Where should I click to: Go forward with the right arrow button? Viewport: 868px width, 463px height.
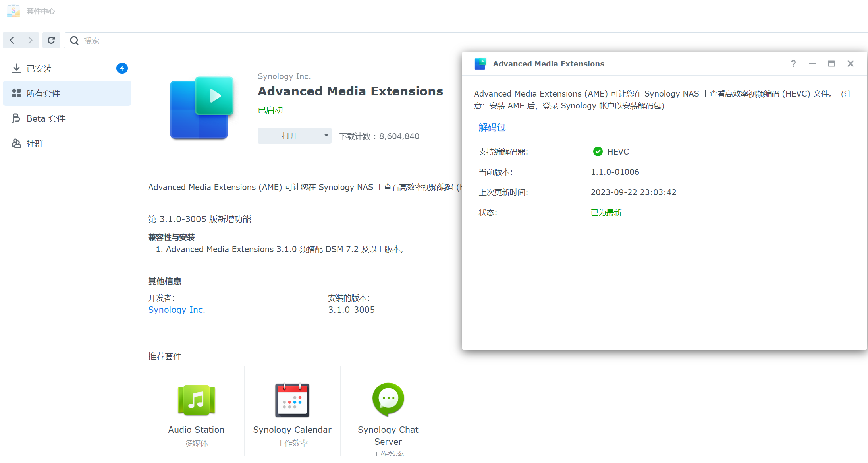(30, 40)
